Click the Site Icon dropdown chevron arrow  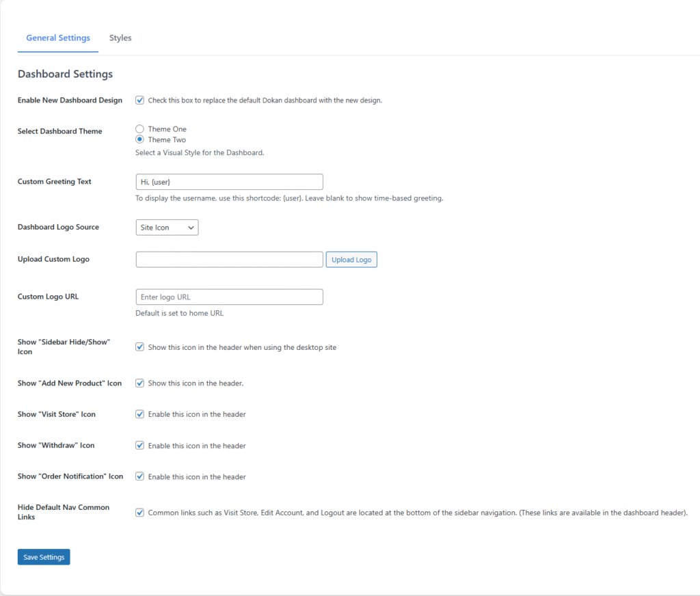190,228
